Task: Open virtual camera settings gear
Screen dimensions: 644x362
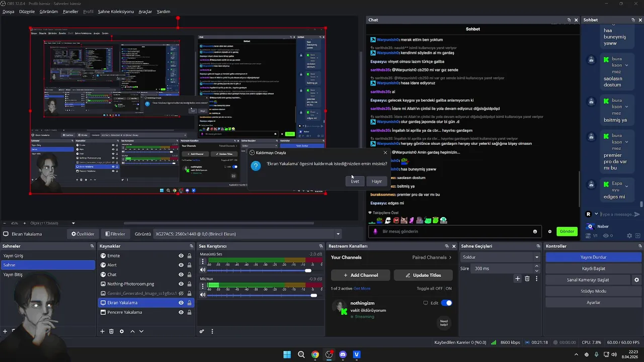Action: point(636,280)
